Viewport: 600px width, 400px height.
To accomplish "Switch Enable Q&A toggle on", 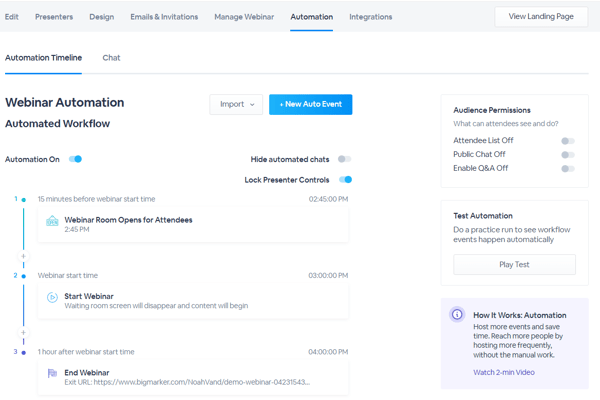I will 568,168.
